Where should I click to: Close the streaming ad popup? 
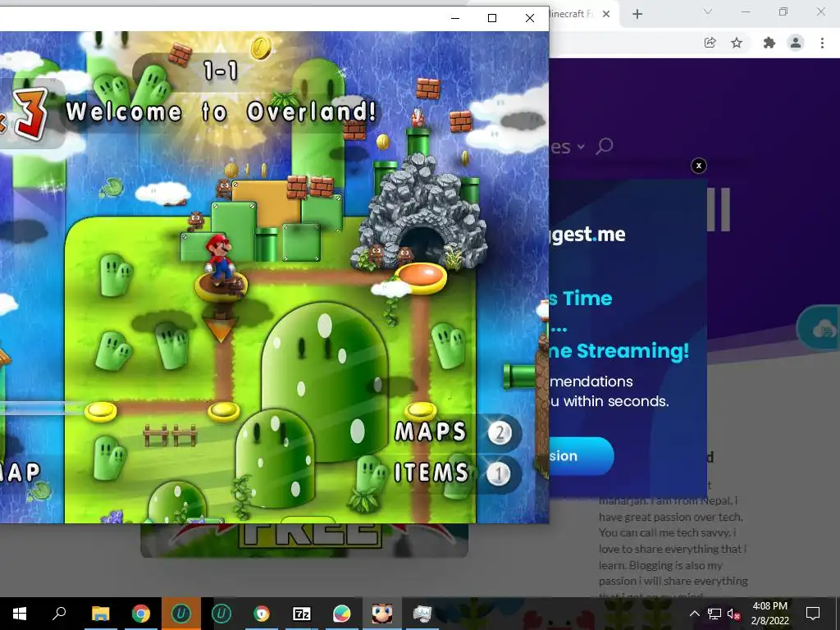click(x=699, y=166)
